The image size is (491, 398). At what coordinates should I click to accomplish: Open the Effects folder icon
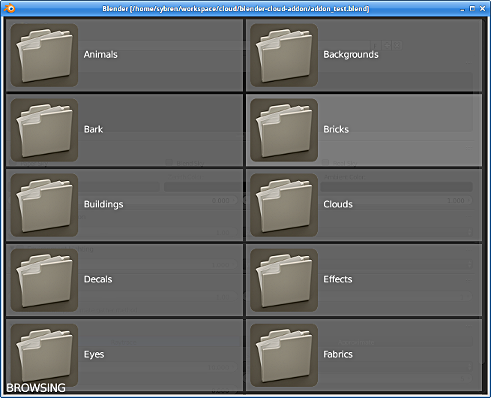pos(284,280)
